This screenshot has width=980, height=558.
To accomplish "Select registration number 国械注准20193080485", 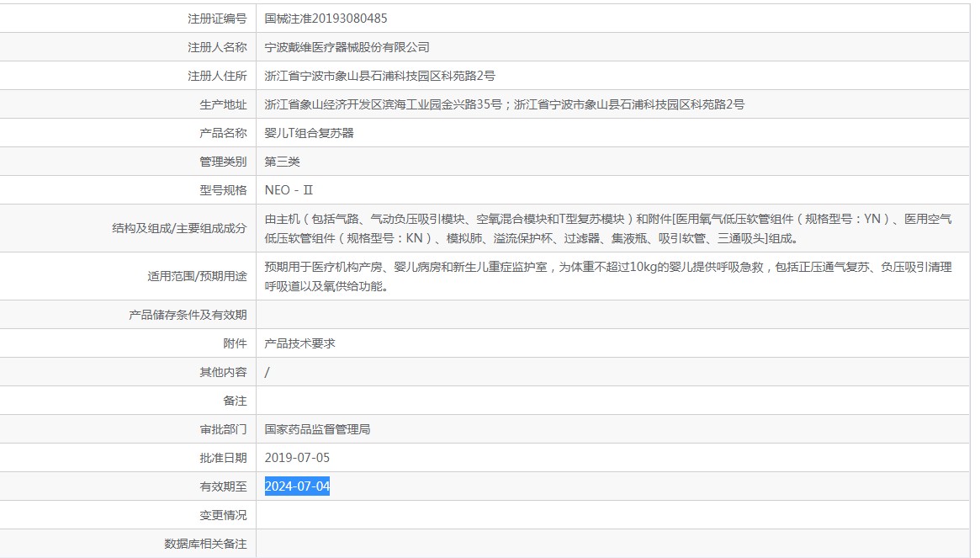I will 326,19.
